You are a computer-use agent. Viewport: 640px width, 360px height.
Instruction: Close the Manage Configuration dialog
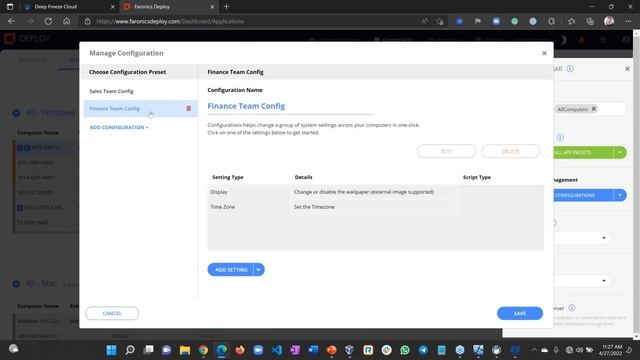click(x=544, y=53)
